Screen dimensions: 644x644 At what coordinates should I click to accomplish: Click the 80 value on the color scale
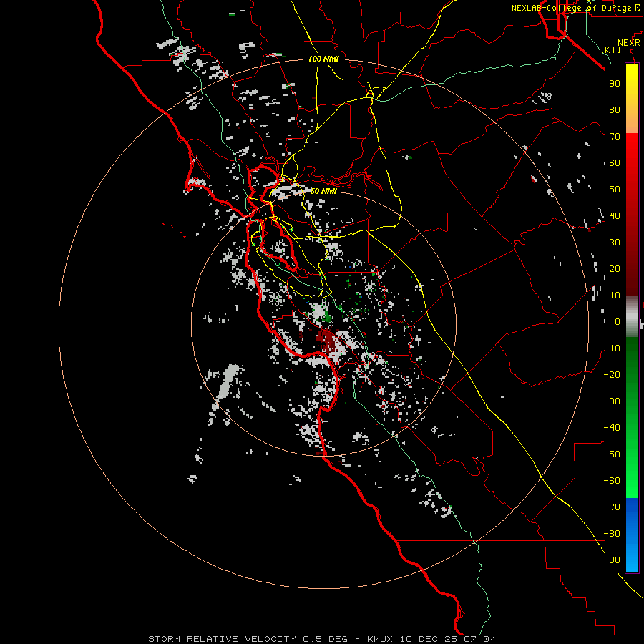pos(615,109)
